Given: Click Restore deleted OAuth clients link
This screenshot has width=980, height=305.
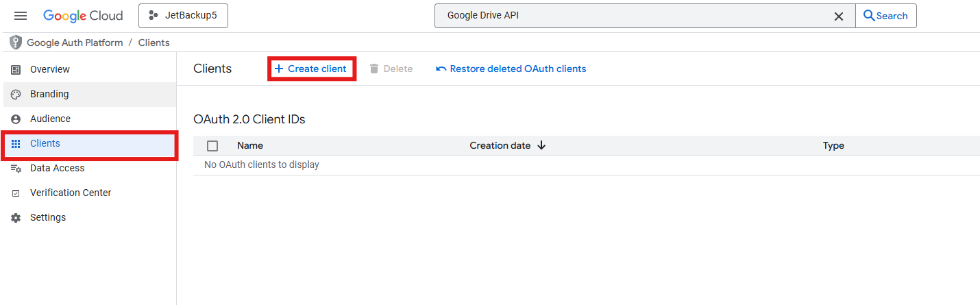Looking at the screenshot, I should coord(511,69).
